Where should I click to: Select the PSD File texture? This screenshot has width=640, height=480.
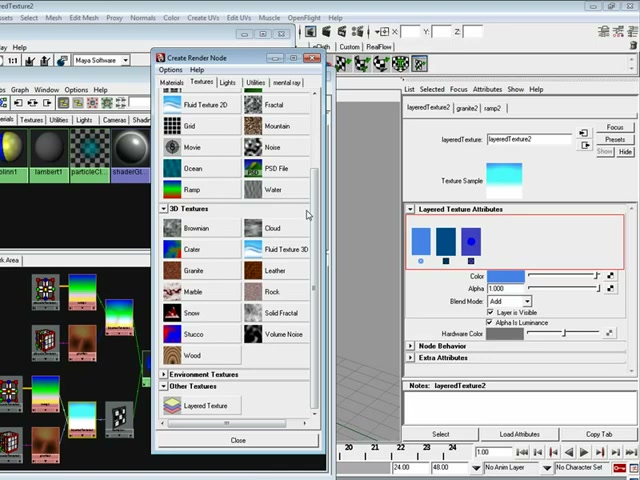point(277,169)
